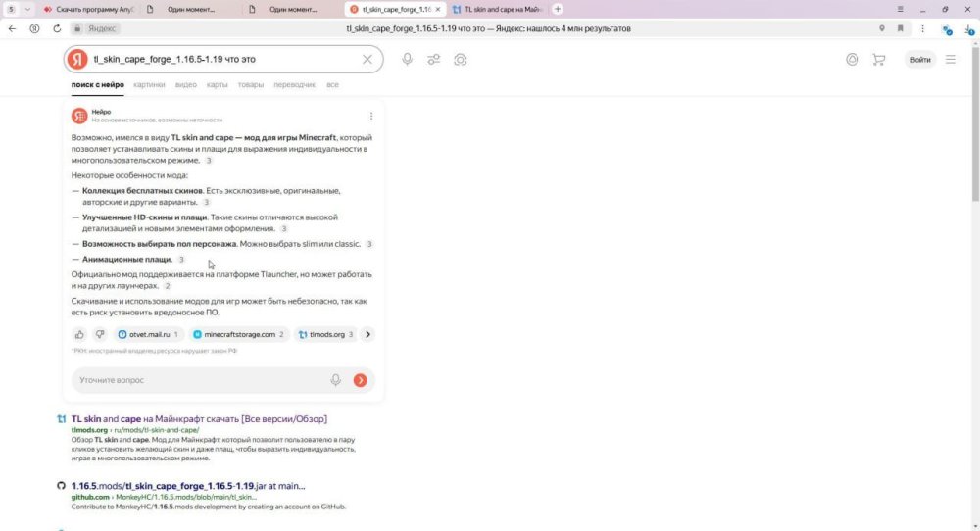The width and height of the screenshot is (980, 531).
Task: Dislike the Нейро answer thumbs down
Action: tap(100, 335)
